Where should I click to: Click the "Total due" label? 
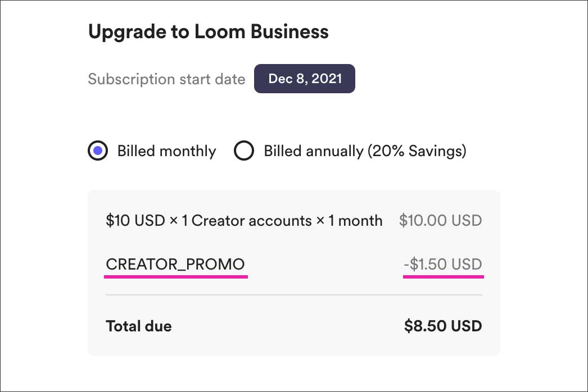(x=138, y=326)
